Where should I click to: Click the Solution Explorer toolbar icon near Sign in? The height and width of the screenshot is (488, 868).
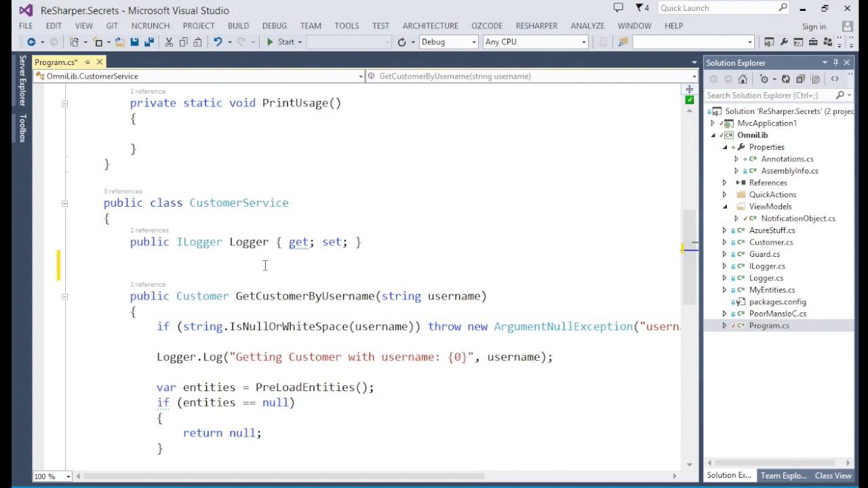(x=769, y=42)
